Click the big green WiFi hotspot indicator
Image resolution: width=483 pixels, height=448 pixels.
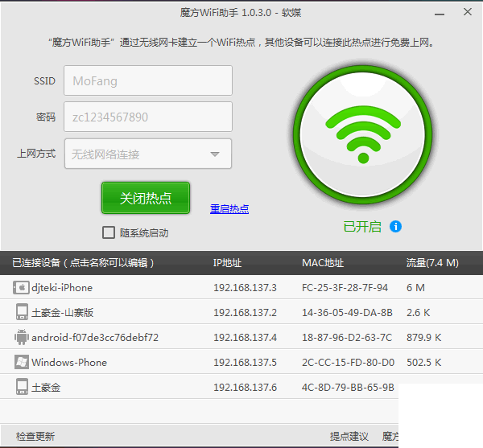pyautogui.click(x=363, y=134)
